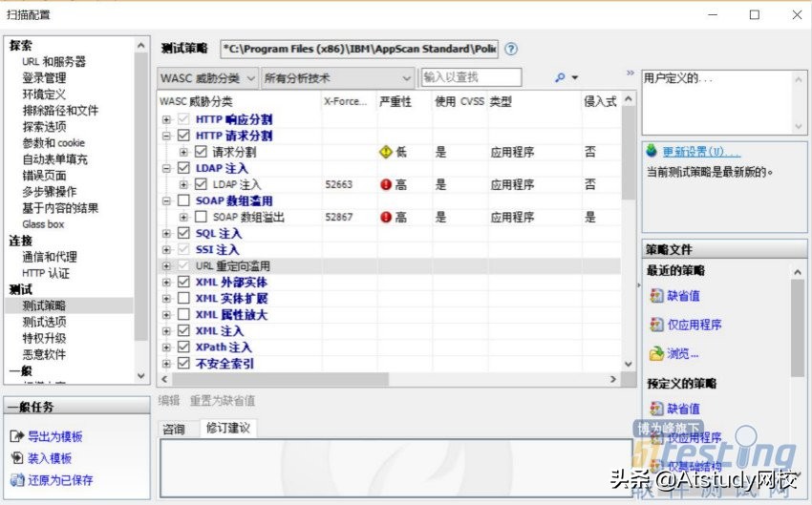Click the double chevron expand panel icon
The image size is (812, 505).
pos(630,73)
